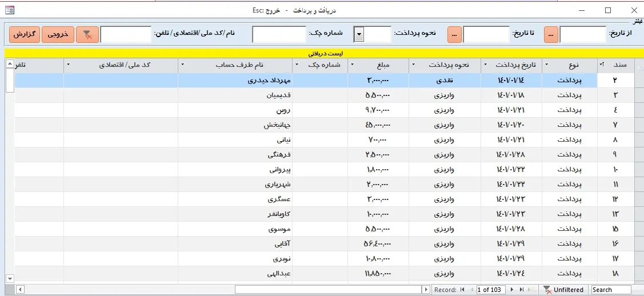
Task: Jump to the last record in navigator
Action: coord(521,290)
